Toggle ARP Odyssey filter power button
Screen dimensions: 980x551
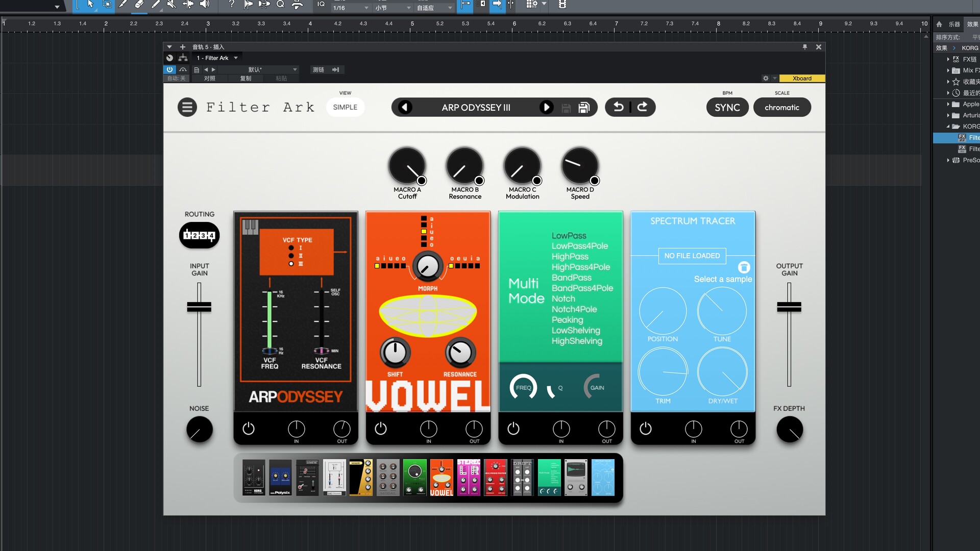249,429
